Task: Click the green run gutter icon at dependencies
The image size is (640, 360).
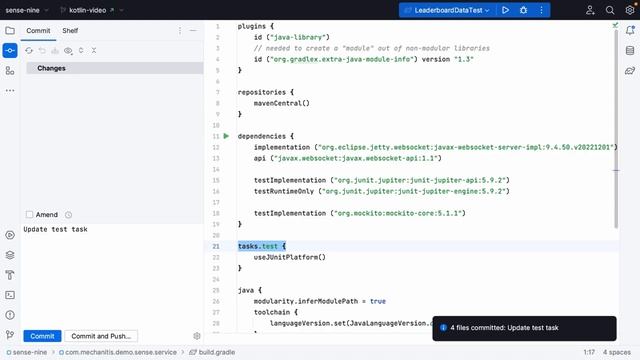Action: click(x=226, y=136)
